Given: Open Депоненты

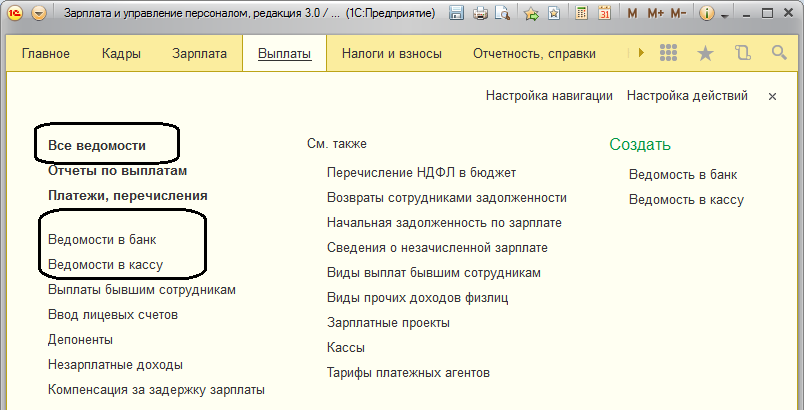Looking at the screenshot, I should [x=81, y=340].
